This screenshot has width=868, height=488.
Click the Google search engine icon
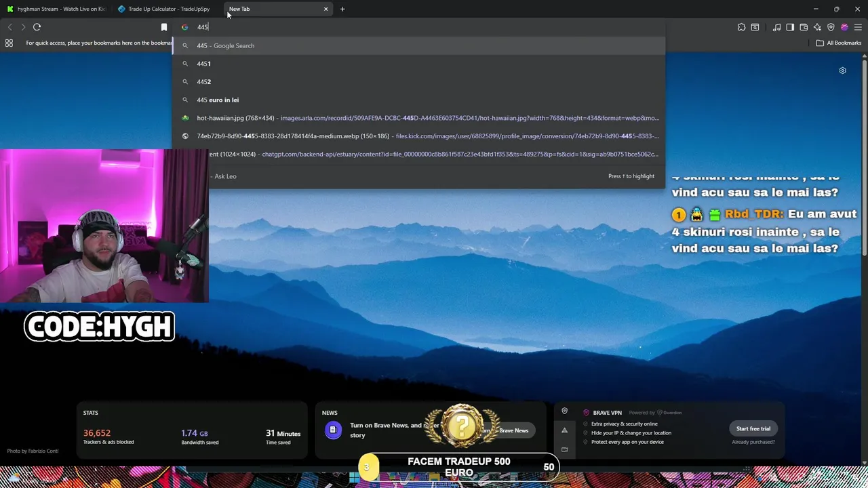click(x=184, y=27)
